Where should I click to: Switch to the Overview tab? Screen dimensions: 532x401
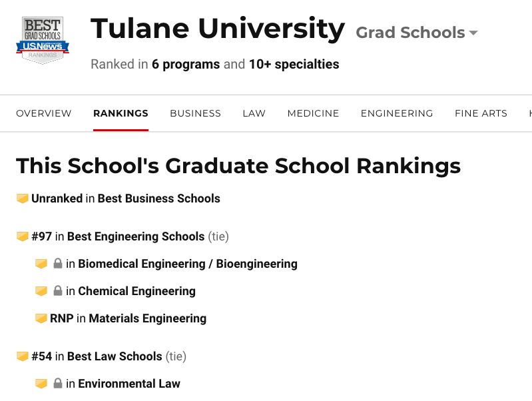[44, 113]
